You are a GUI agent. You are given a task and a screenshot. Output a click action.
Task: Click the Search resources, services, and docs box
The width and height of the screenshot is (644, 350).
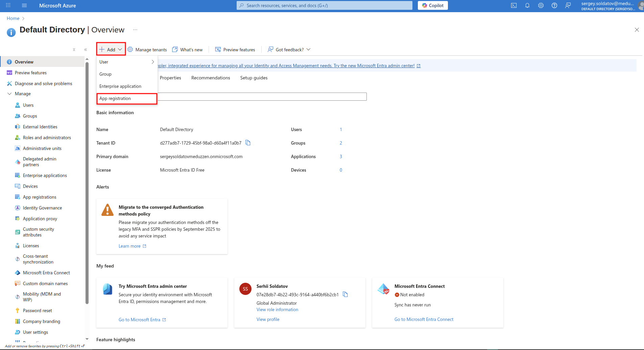tap(325, 5)
